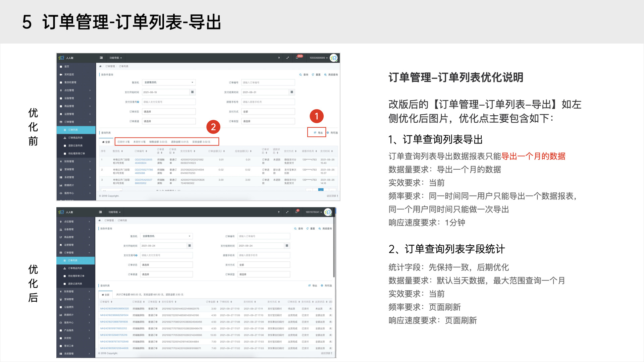Open 列可选 column settings in the 优化后 screenshot
The width and height of the screenshot is (644, 362).
(x=326, y=286)
